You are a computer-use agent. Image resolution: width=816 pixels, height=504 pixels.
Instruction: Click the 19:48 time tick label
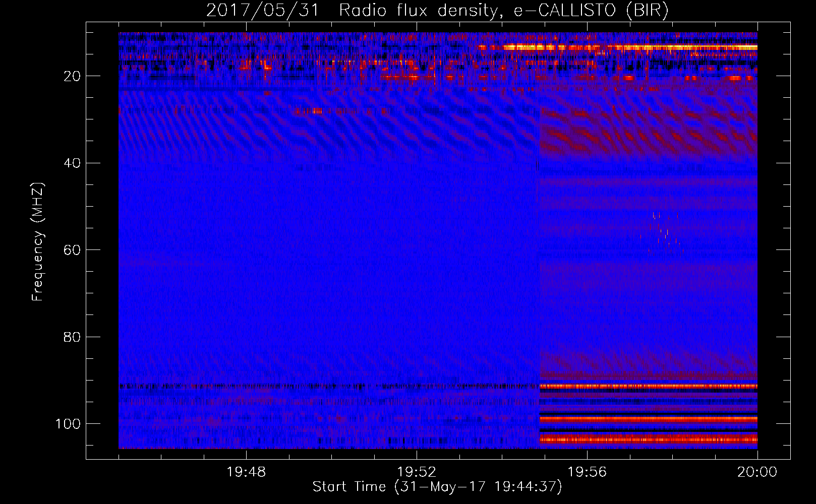(x=246, y=472)
